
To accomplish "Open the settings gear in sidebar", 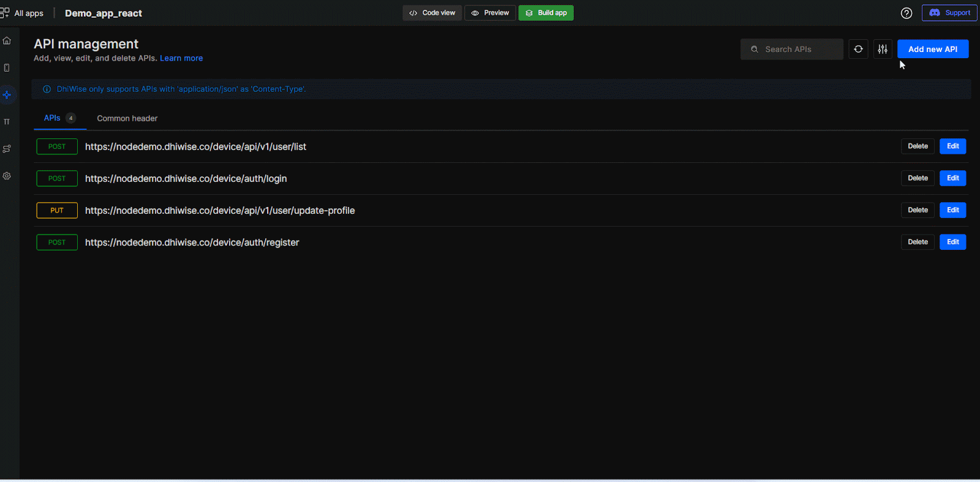I will tap(7, 176).
